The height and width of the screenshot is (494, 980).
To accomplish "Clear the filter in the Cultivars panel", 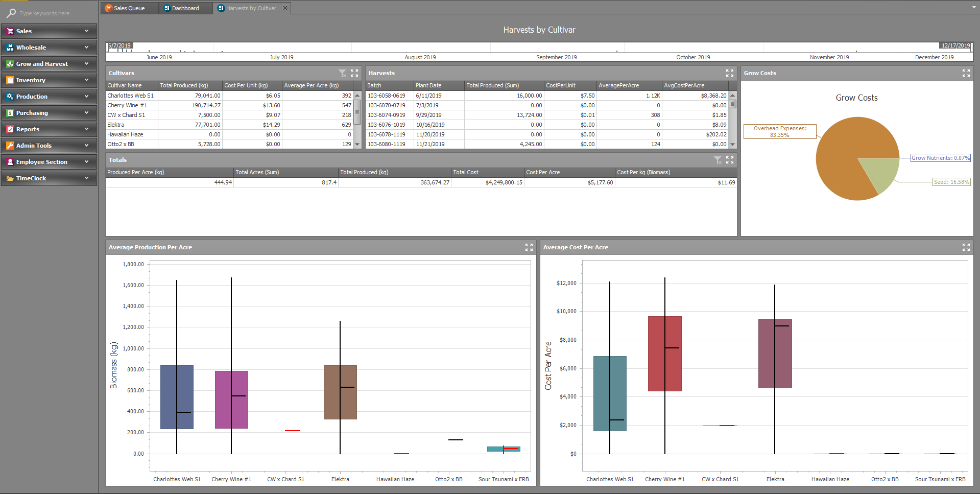I will click(x=342, y=73).
